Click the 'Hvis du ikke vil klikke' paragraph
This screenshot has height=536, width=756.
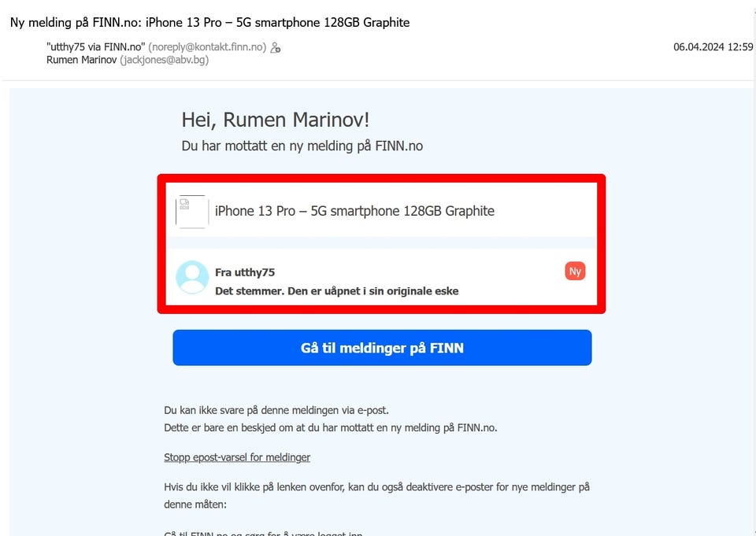[x=376, y=496]
